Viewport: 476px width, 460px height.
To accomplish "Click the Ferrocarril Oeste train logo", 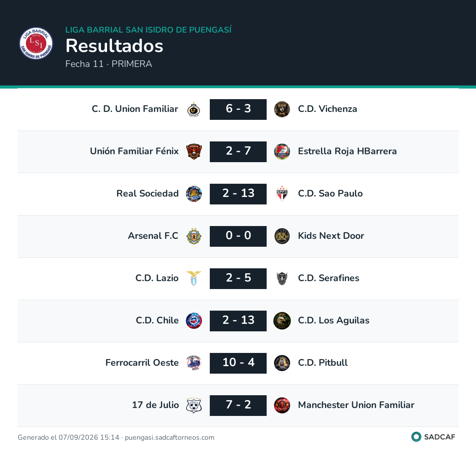I will tap(193, 363).
